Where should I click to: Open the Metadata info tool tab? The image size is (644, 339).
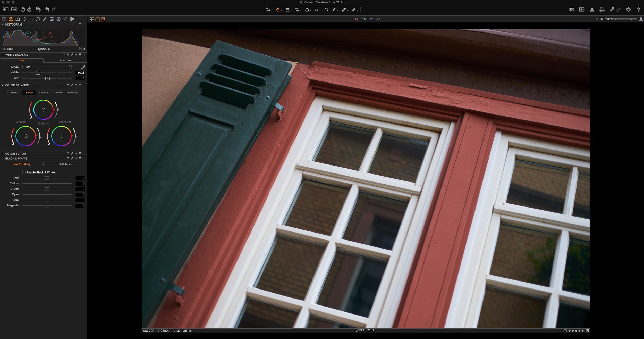(58, 19)
